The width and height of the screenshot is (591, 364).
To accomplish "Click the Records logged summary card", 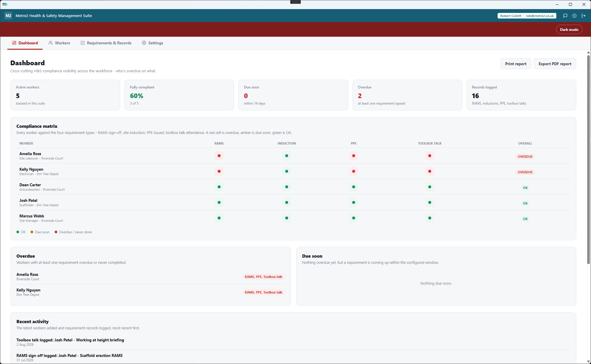I will 521,95.
